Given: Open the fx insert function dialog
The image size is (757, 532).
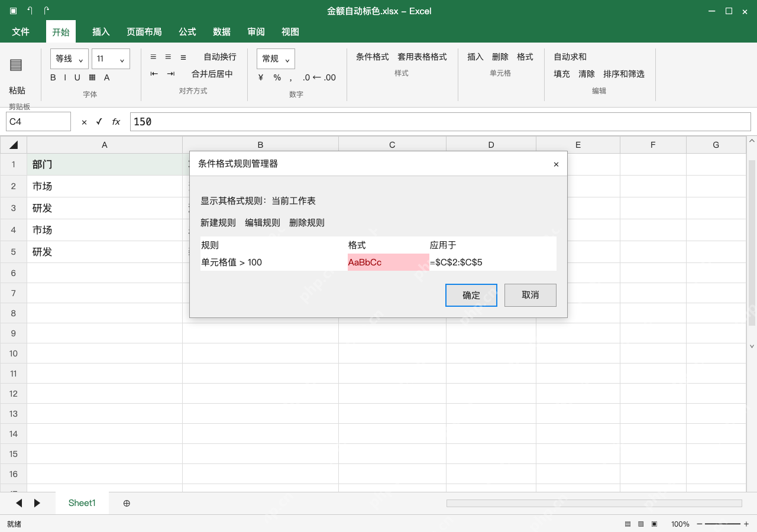Looking at the screenshot, I should (x=116, y=122).
